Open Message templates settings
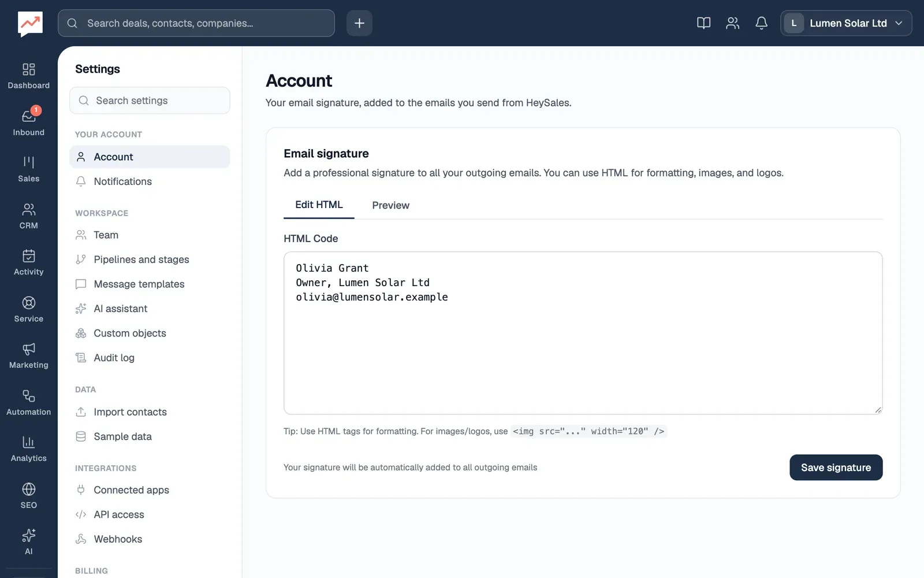Image resolution: width=924 pixels, height=578 pixels. click(x=150, y=284)
